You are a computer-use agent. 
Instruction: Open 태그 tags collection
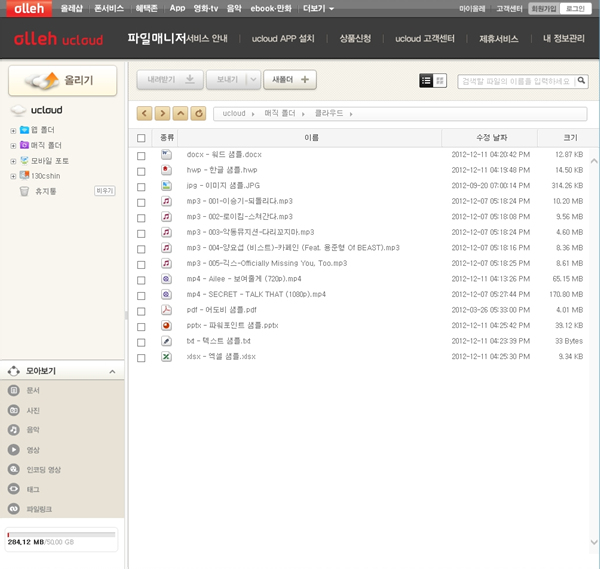coord(33,489)
